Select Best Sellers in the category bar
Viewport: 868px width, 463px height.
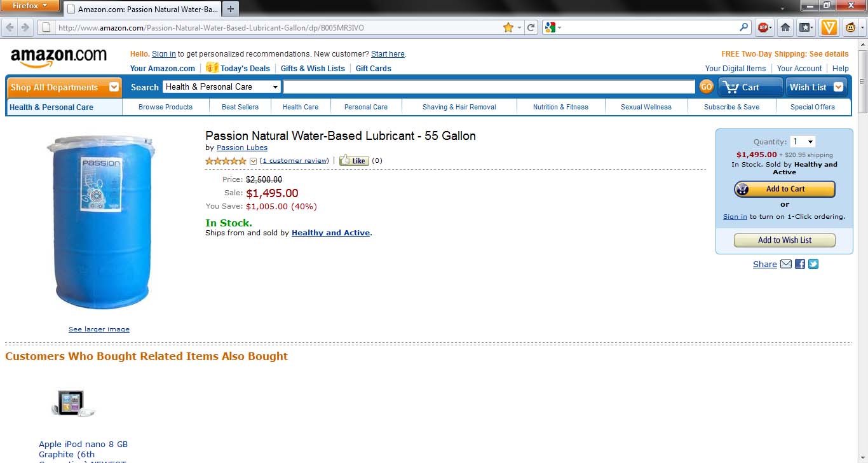point(240,107)
